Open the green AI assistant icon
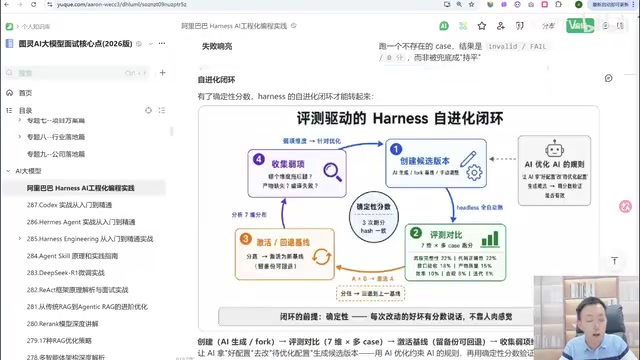The height and width of the screenshot is (360, 640). click(444, 26)
